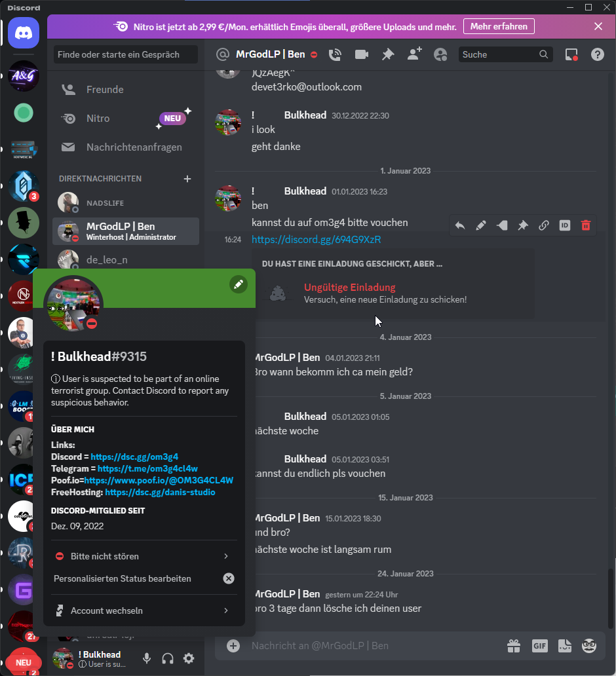Create a new direct message with plus

[187, 179]
